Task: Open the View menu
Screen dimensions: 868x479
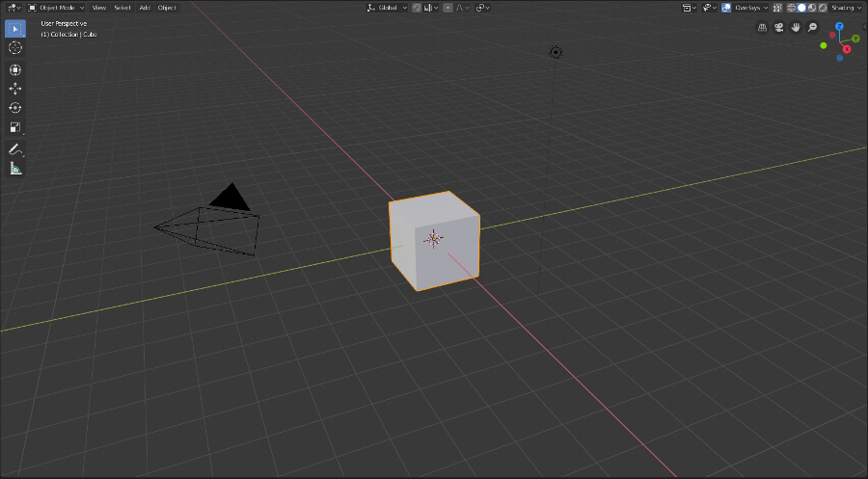Action: pyautogui.click(x=98, y=8)
